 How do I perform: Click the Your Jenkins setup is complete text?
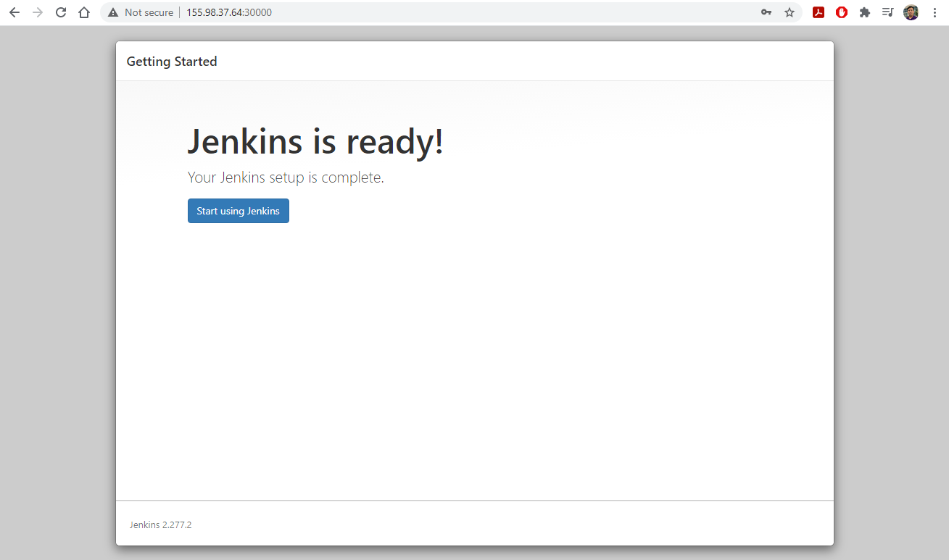tap(286, 177)
